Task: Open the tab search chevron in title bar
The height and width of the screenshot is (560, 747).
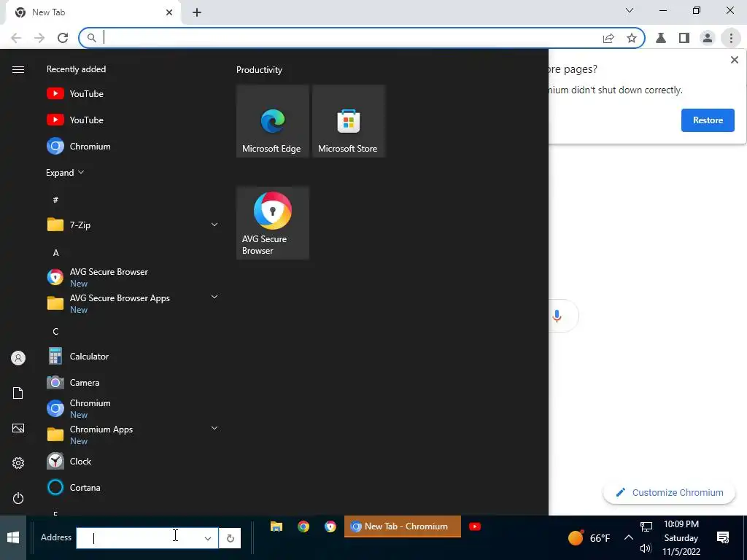Action: (x=630, y=10)
